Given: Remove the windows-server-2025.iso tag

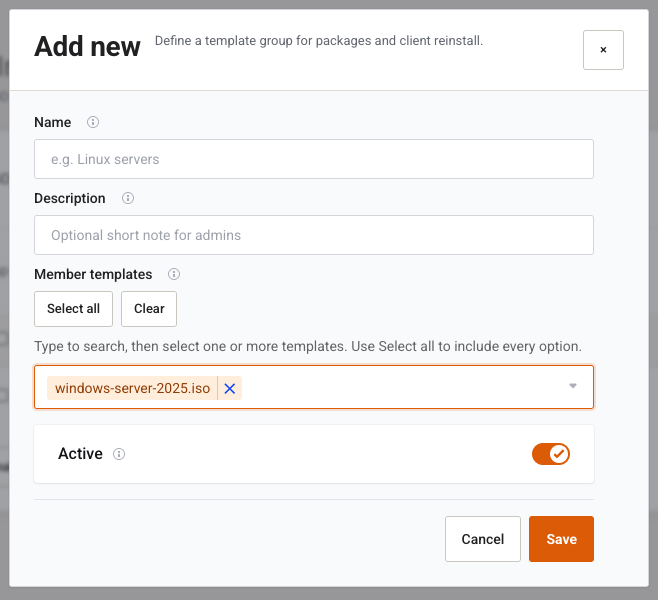Looking at the screenshot, I should (230, 388).
